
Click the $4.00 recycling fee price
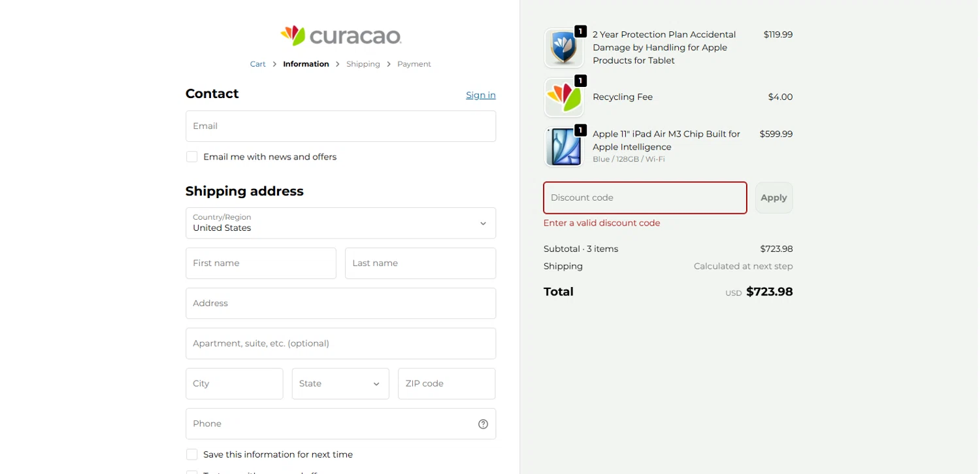tap(780, 97)
